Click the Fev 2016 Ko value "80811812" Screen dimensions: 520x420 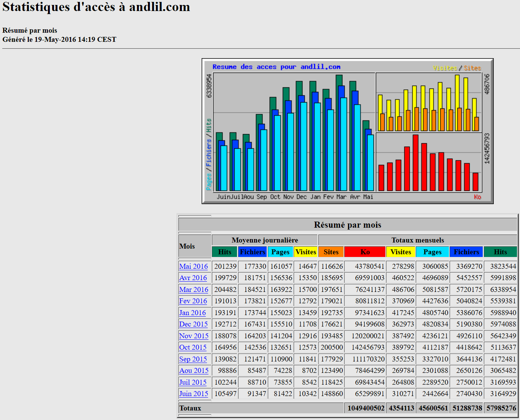[370, 301]
